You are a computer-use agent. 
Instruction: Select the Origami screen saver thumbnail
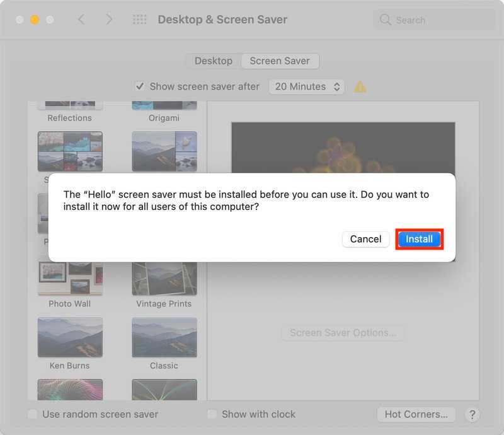(x=164, y=105)
